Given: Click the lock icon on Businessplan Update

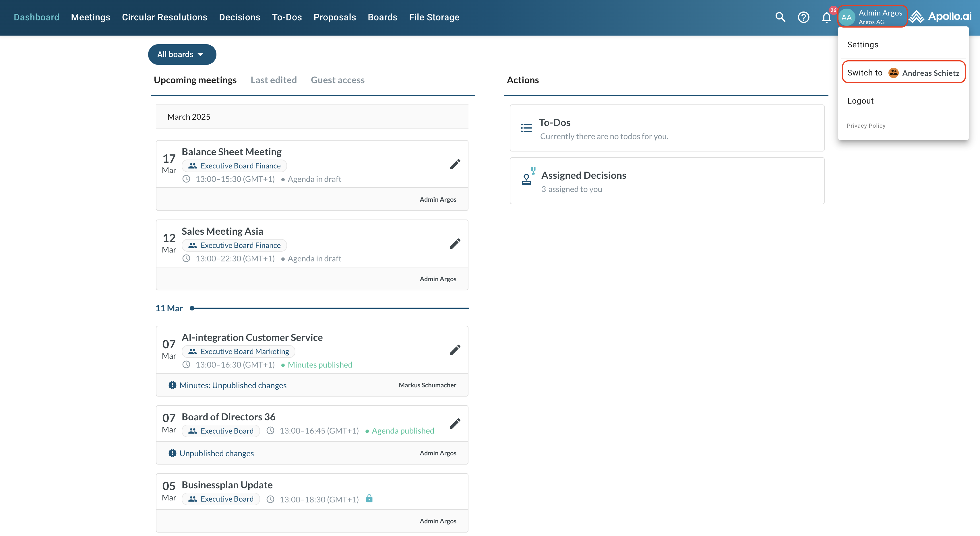Looking at the screenshot, I should (x=369, y=498).
